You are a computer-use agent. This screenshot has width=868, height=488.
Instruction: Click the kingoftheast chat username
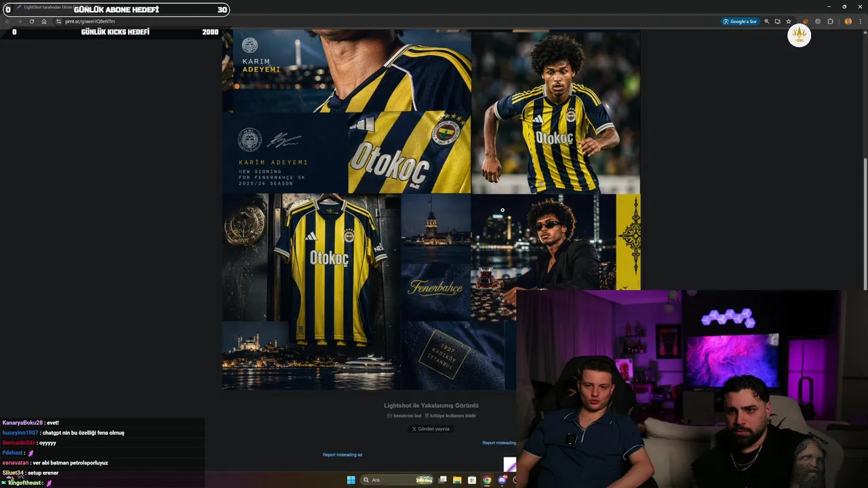(24, 483)
